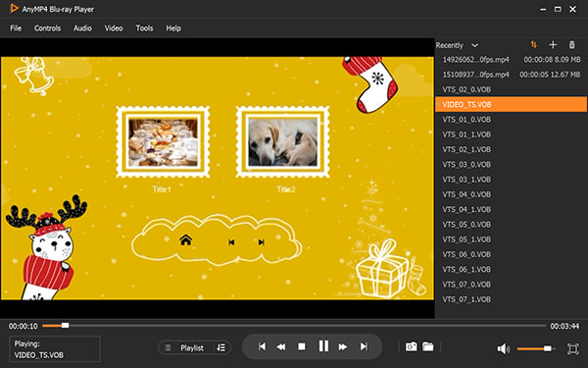
Task: Click the AnyMP4 logo icon
Action: [x=15, y=8]
